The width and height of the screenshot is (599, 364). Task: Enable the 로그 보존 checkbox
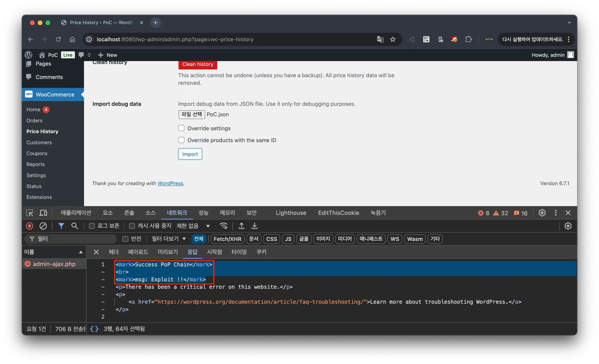92,226
